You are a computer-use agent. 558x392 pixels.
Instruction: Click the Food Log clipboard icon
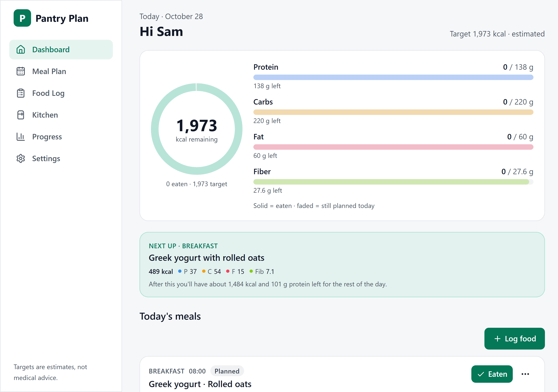(21, 93)
